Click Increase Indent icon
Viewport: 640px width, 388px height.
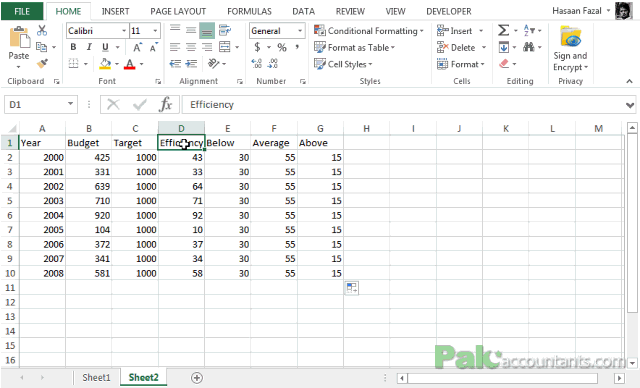coord(191,64)
